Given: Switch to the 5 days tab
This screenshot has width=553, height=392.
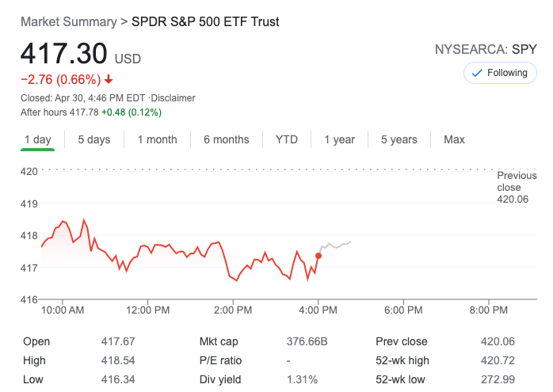Looking at the screenshot, I should tap(93, 139).
